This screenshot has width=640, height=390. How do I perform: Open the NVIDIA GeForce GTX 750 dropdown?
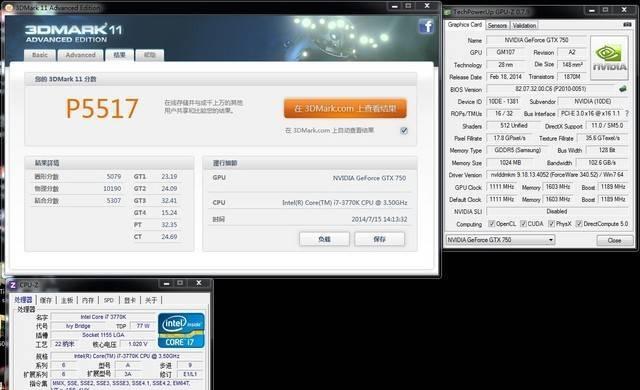point(500,240)
